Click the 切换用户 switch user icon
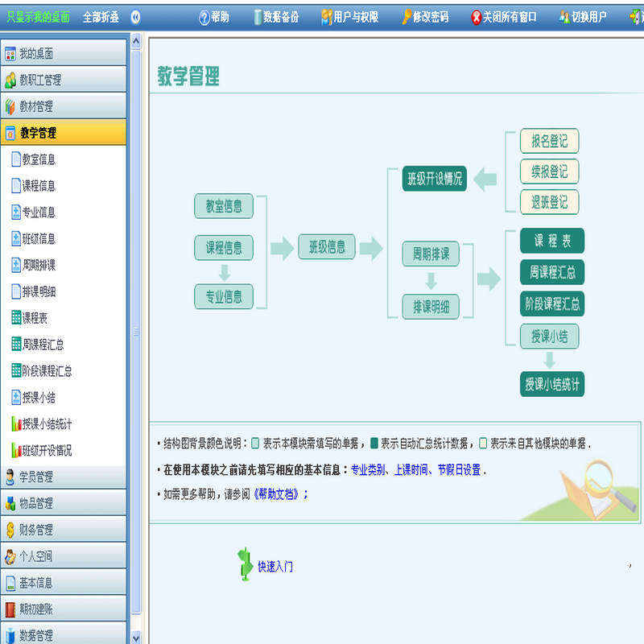 564,17
